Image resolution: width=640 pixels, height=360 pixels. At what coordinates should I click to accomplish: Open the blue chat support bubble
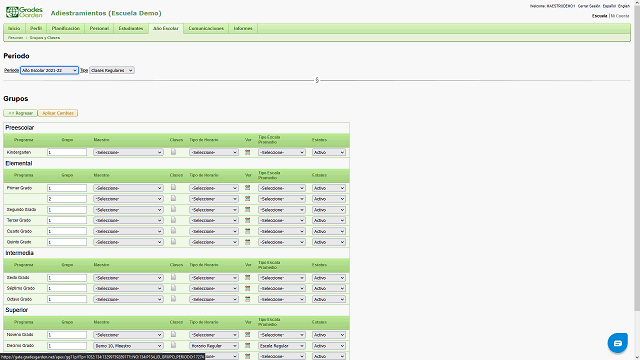click(x=618, y=343)
